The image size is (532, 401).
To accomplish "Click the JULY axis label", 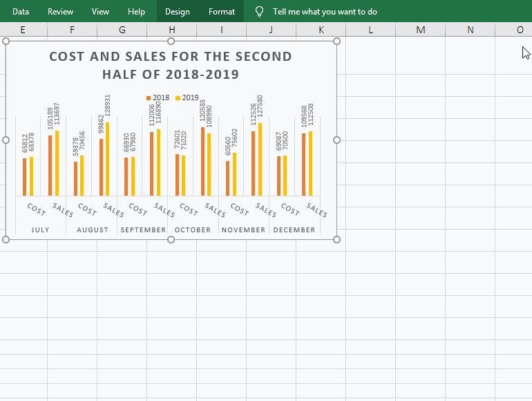I will pos(40,230).
